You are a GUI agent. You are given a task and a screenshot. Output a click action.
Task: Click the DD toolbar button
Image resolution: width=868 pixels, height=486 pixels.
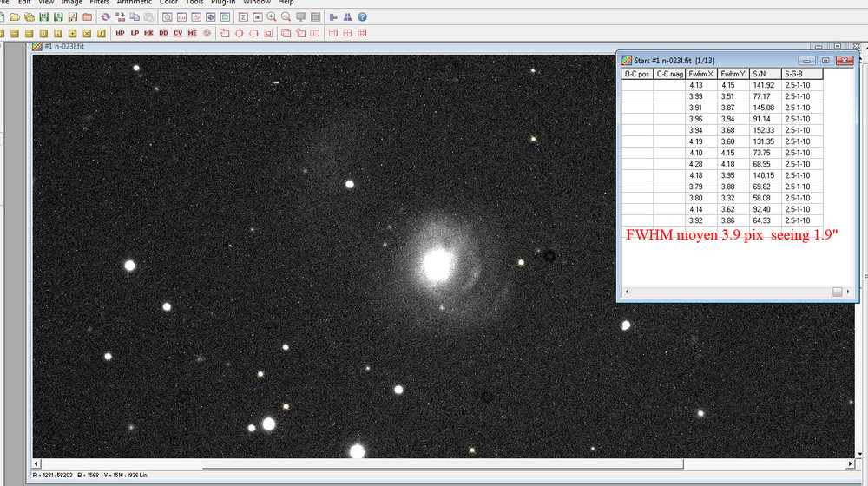point(163,33)
